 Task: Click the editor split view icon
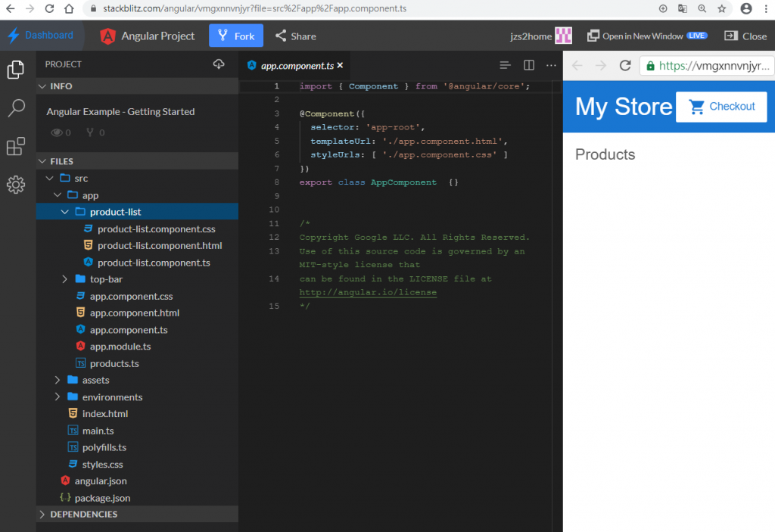(529, 65)
